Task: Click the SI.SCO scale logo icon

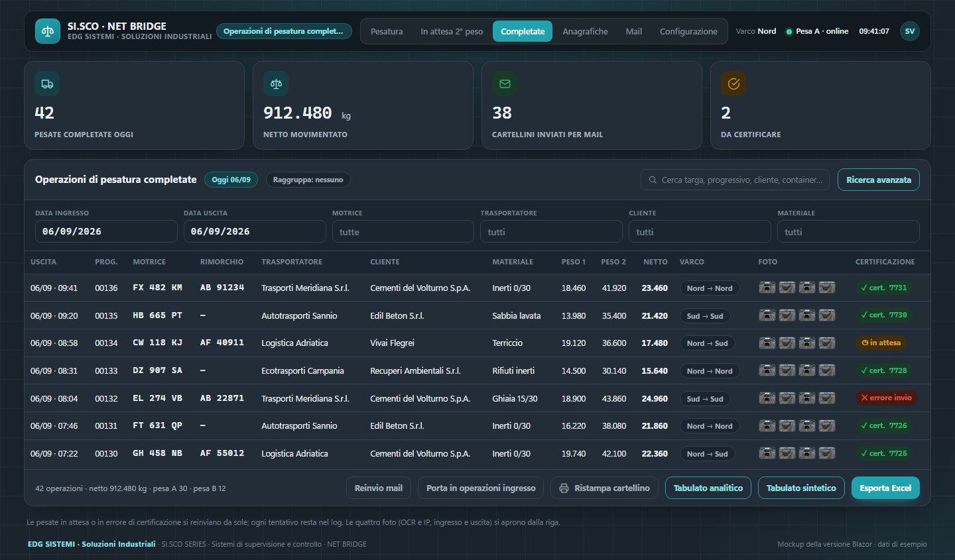Action: point(48,31)
